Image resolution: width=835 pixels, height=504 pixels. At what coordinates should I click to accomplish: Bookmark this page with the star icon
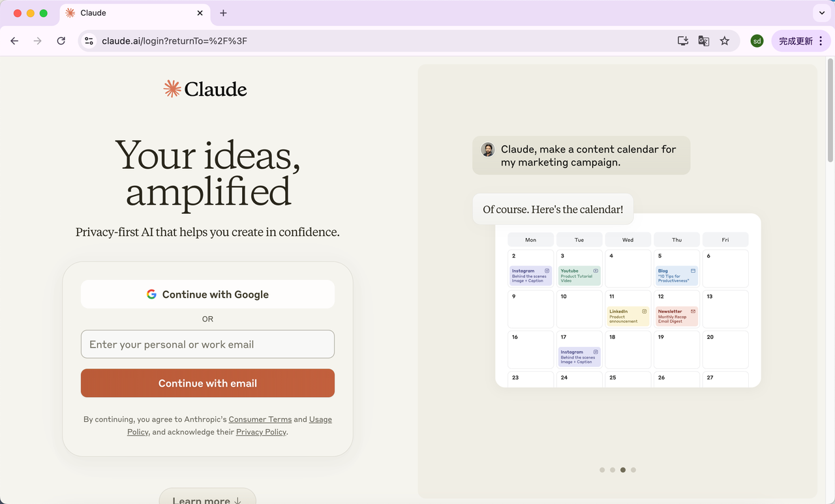tap(725, 41)
